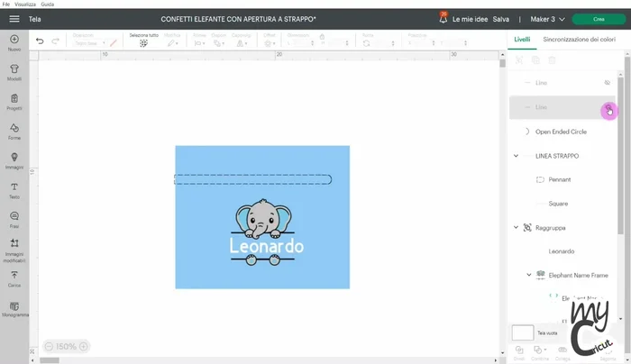
Task: Open the Nuovo new project tool
Action: (14, 41)
